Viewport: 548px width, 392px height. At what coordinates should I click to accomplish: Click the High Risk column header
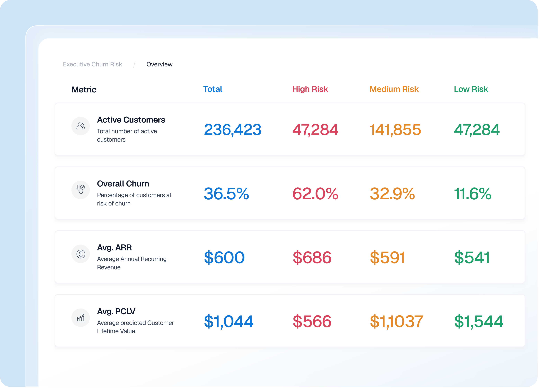coord(310,89)
